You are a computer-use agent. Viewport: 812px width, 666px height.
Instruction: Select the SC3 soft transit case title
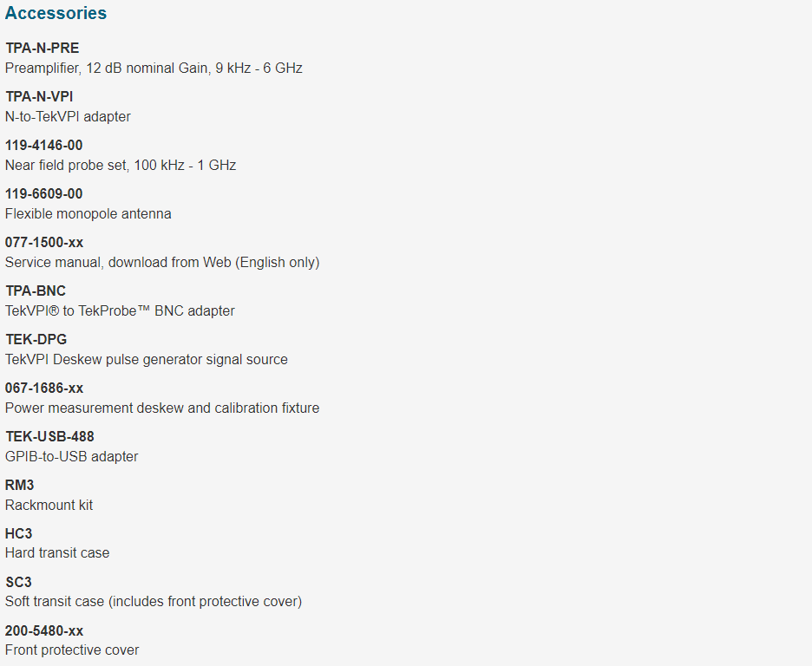point(18,582)
